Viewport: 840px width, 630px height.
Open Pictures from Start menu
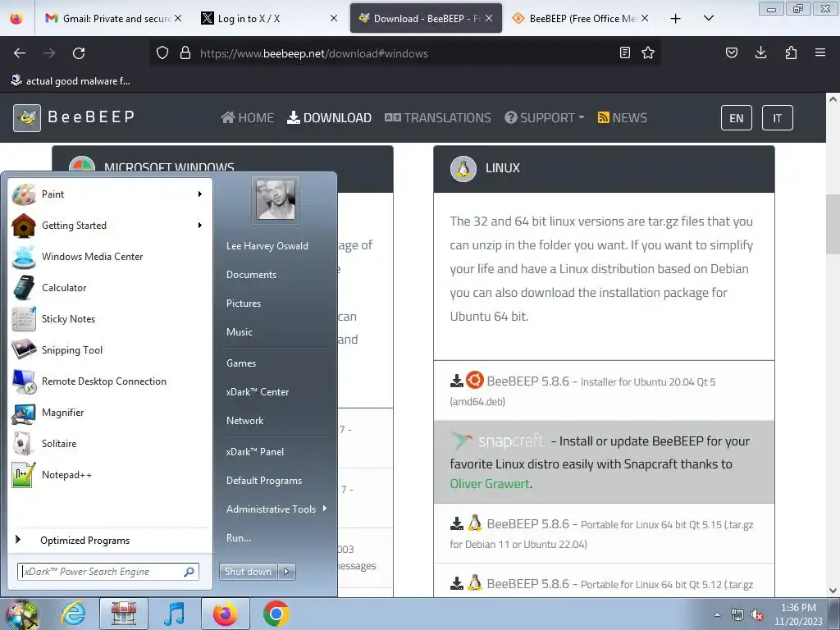tap(244, 304)
